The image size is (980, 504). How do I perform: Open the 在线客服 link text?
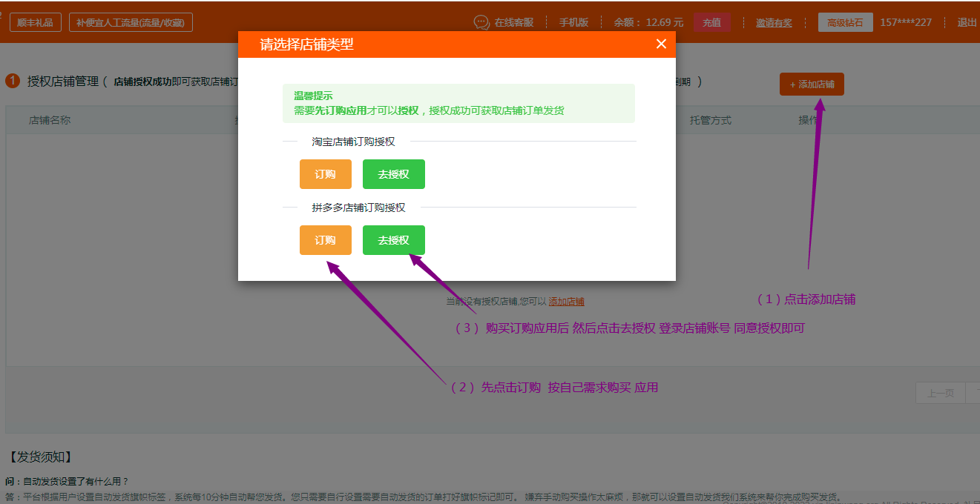click(x=514, y=22)
